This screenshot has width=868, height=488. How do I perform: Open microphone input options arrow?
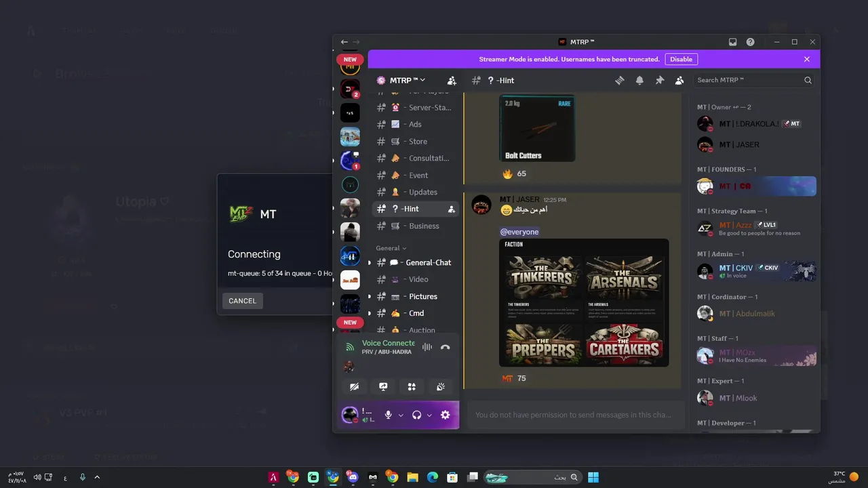[401, 415]
